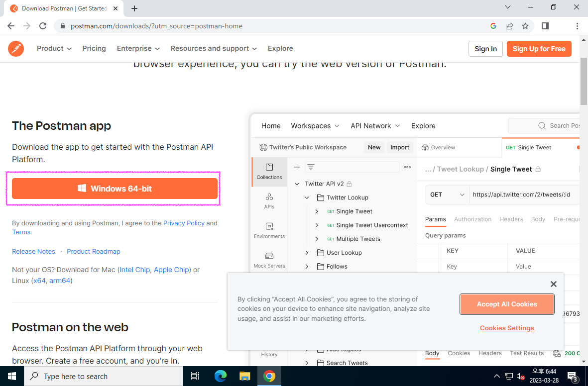View site info via lock icon
This screenshot has width=588, height=386.
point(63,26)
